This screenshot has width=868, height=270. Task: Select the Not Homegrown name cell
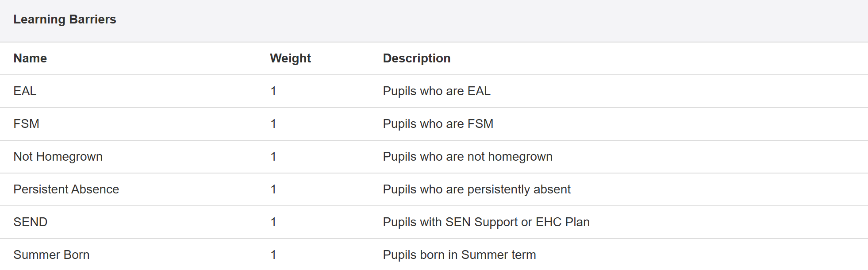coord(58,157)
